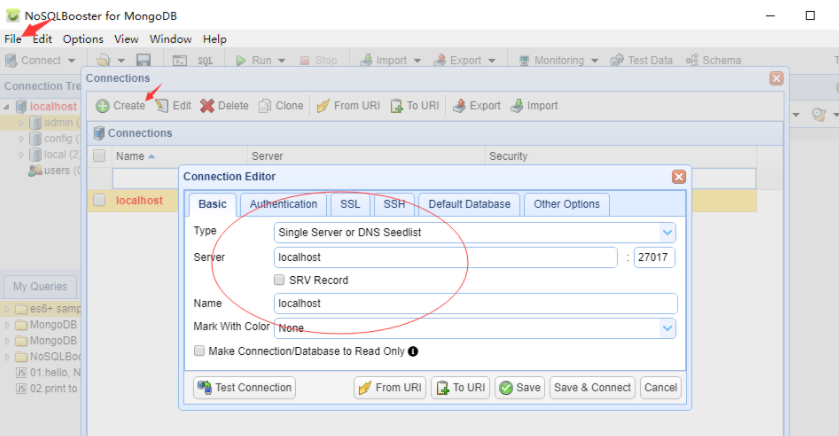Image resolution: width=839 pixels, height=436 pixels.
Task: Open the shell console icon
Action: pyautogui.click(x=180, y=60)
